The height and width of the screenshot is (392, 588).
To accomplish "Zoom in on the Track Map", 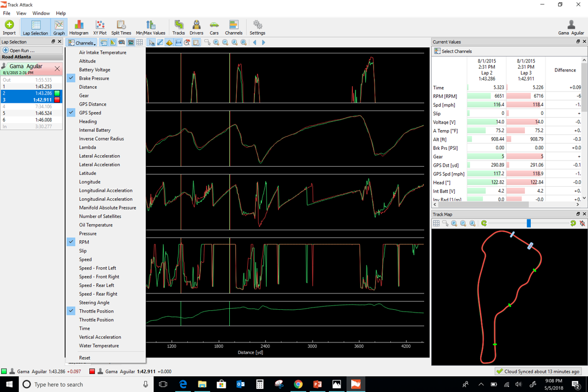I will coord(454,223).
